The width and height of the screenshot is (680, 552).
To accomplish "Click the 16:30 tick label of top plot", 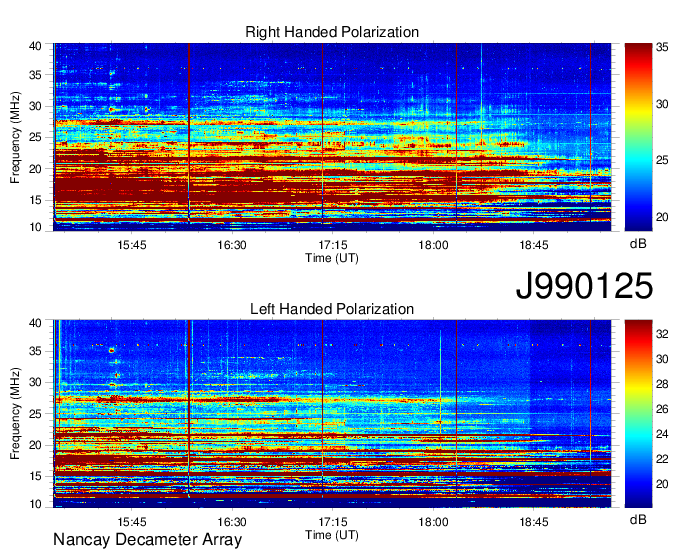I will coord(232,245).
